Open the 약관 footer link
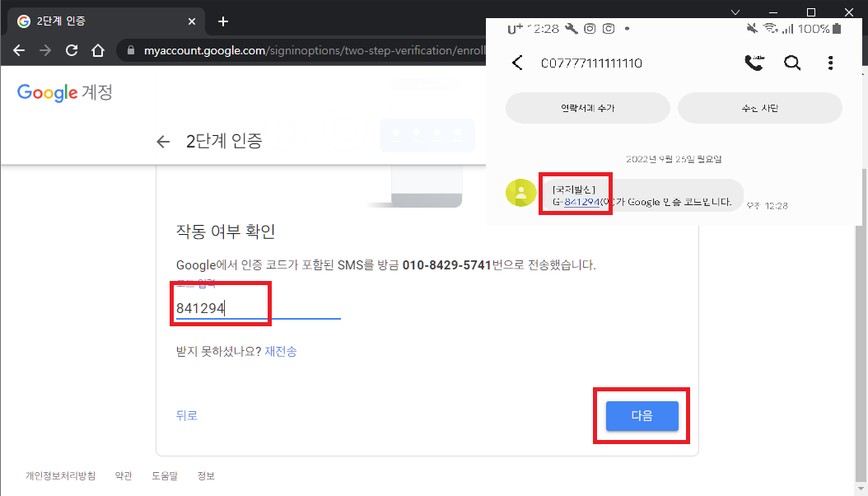 click(x=124, y=476)
